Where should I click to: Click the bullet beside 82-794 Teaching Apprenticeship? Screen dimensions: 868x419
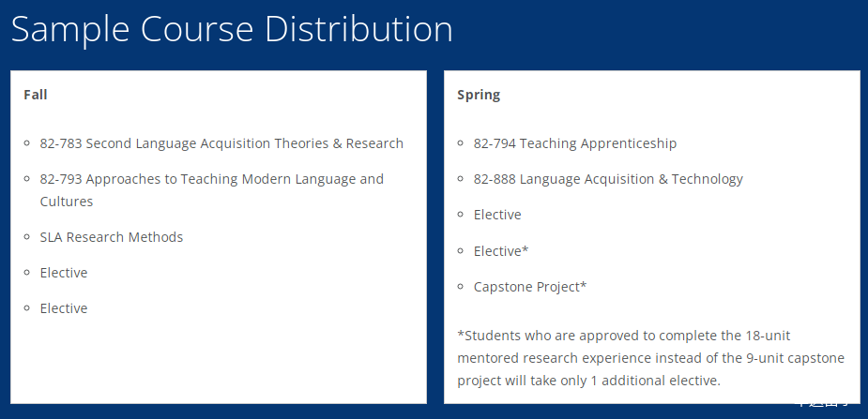[461, 143]
